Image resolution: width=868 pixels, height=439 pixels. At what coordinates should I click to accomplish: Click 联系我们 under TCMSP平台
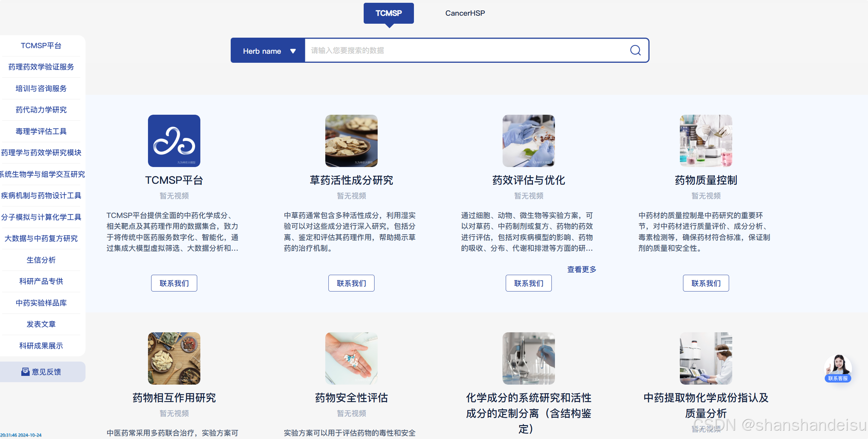[174, 283]
